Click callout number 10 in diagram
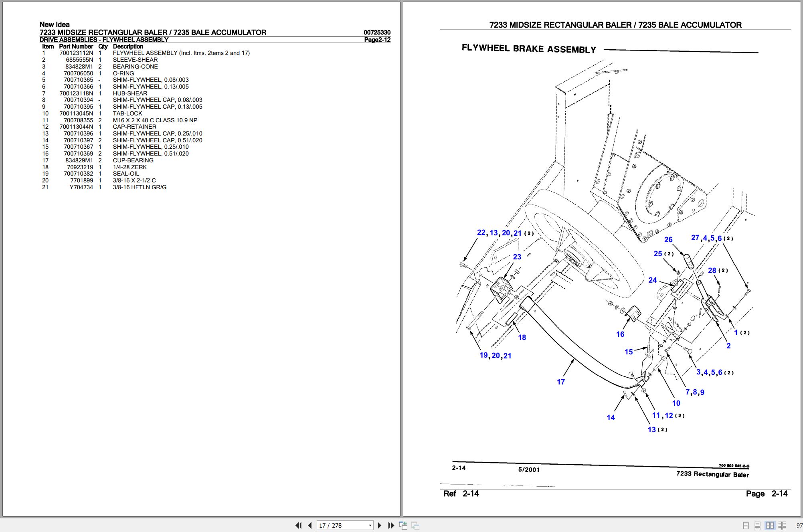The width and height of the screenshot is (803, 532). (x=676, y=403)
